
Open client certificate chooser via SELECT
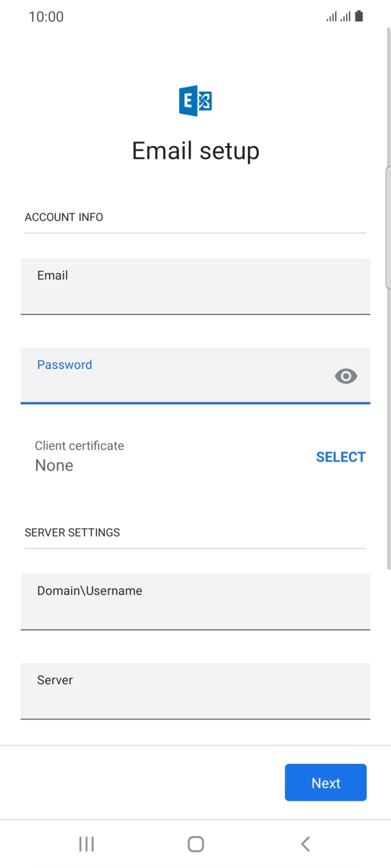341,457
